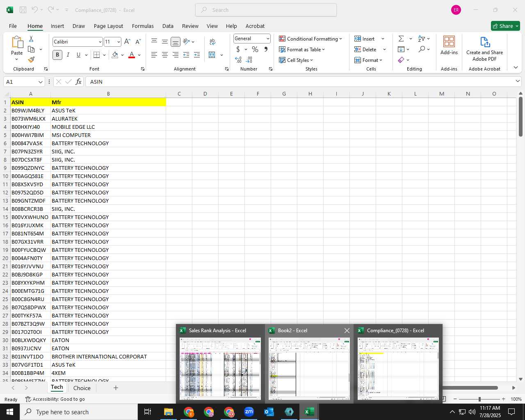This screenshot has height=420, width=525.
Task: Click the Fill down icon
Action: click(401, 49)
